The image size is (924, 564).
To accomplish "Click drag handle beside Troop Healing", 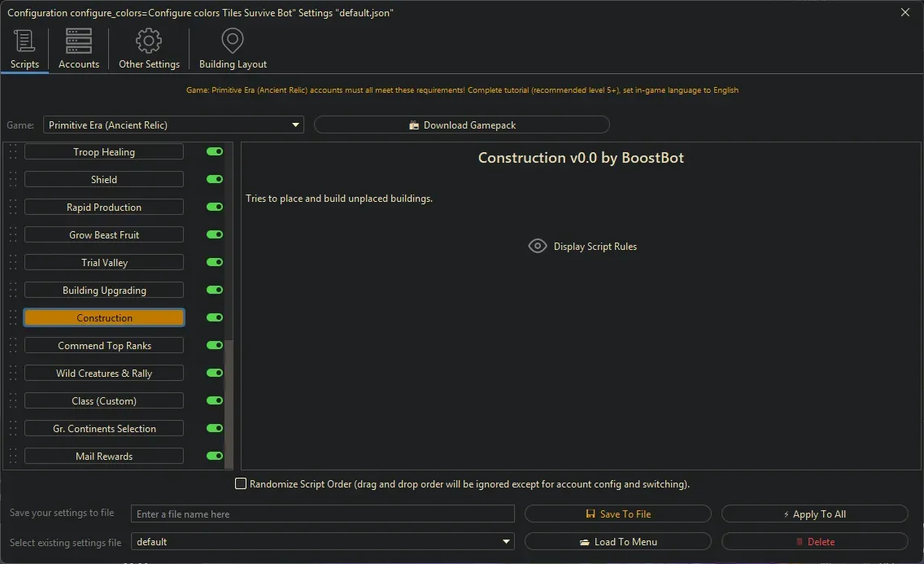I will (x=13, y=152).
